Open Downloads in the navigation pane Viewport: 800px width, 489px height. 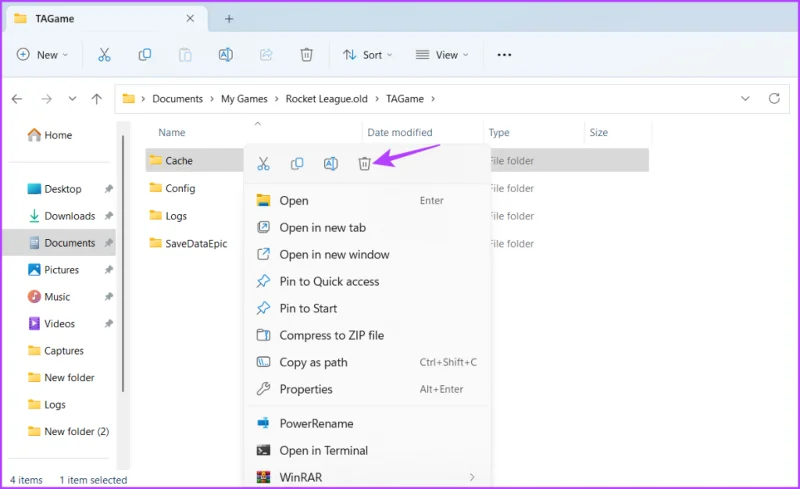click(62, 216)
